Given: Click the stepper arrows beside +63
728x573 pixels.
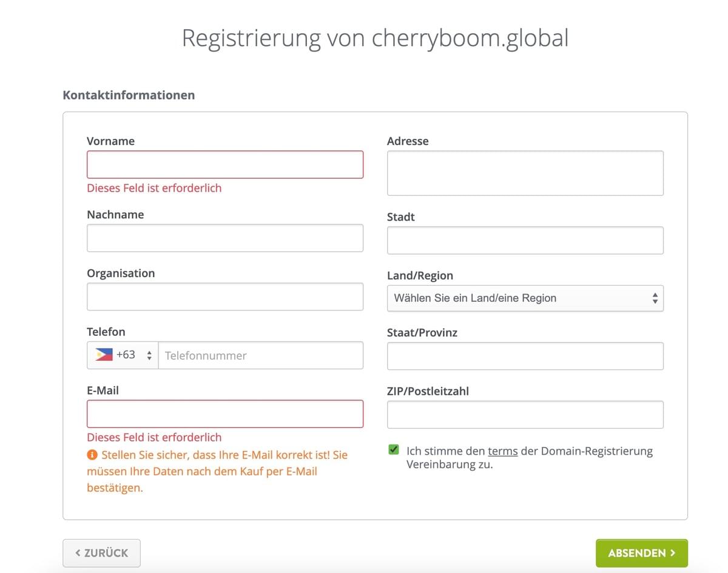Looking at the screenshot, I should [x=148, y=355].
